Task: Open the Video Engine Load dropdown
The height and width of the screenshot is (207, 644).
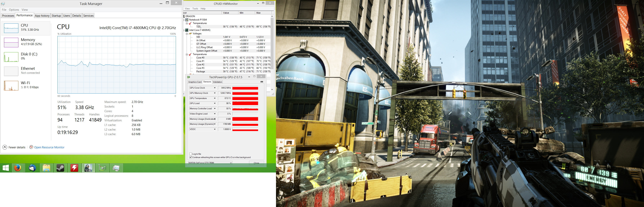Action: 214,114
